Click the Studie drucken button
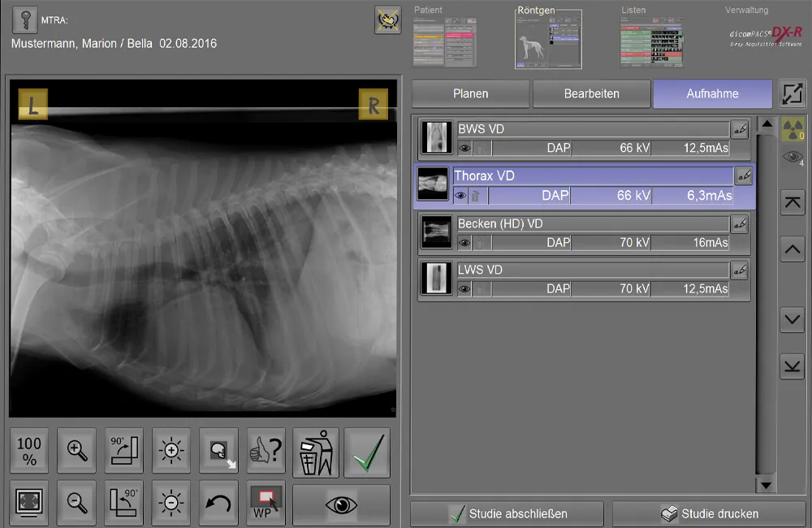The height and width of the screenshot is (528, 812). tap(709, 513)
